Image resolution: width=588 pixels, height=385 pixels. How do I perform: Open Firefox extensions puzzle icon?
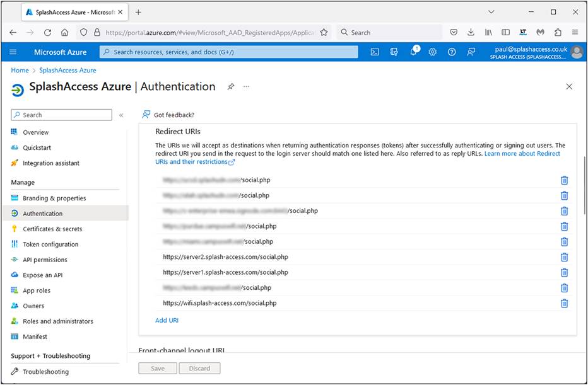(558, 33)
